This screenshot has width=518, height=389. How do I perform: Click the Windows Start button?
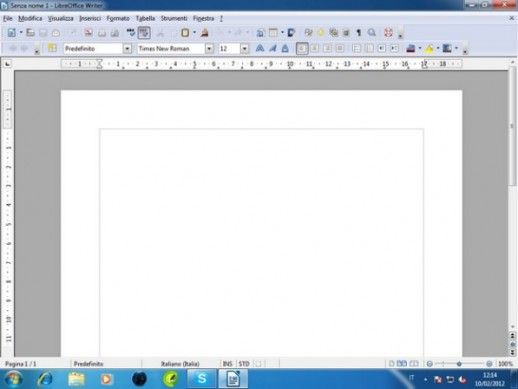click(13, 379)
